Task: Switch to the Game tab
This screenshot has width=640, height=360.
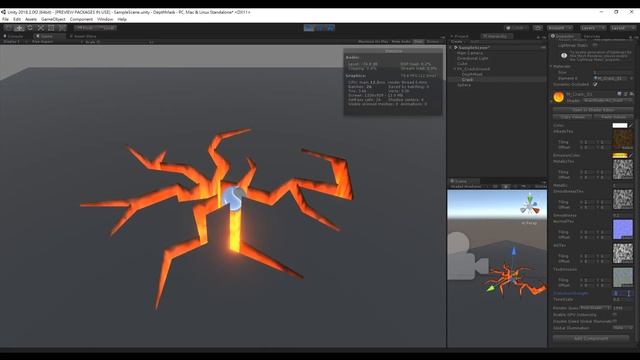Action: pos(48,36)
